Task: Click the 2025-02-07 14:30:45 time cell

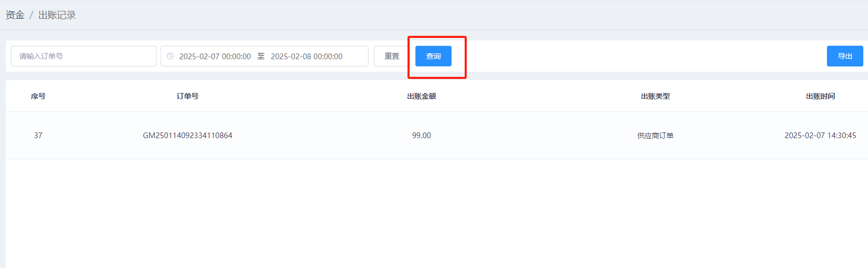Action: tap(820, 136)
